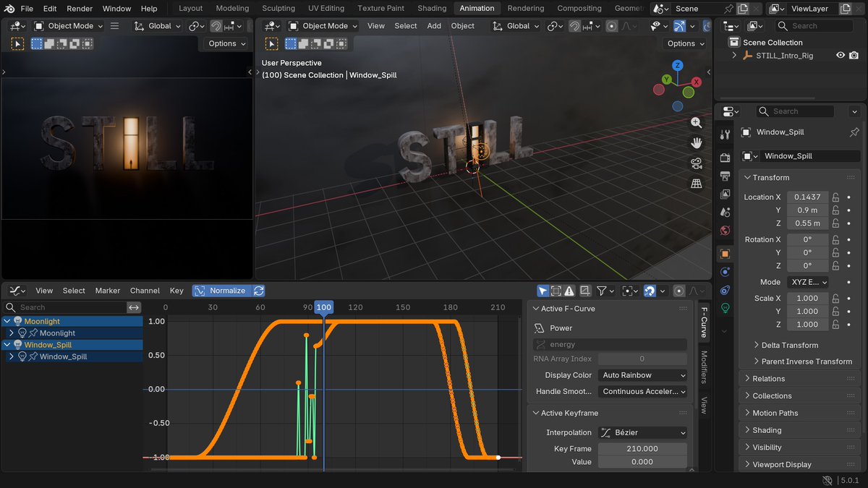Click the Blender logo icon
This screenshot has height=488, width=868.
(9, 9)
